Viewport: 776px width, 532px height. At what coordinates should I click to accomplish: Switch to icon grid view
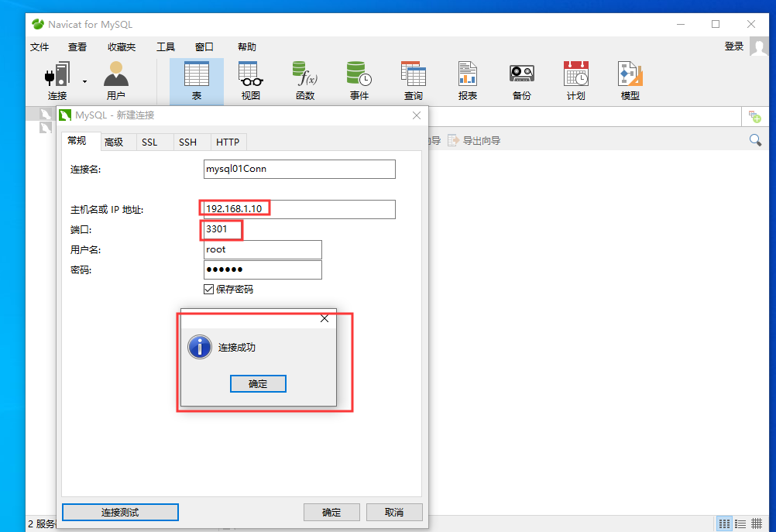coord(724,523)
